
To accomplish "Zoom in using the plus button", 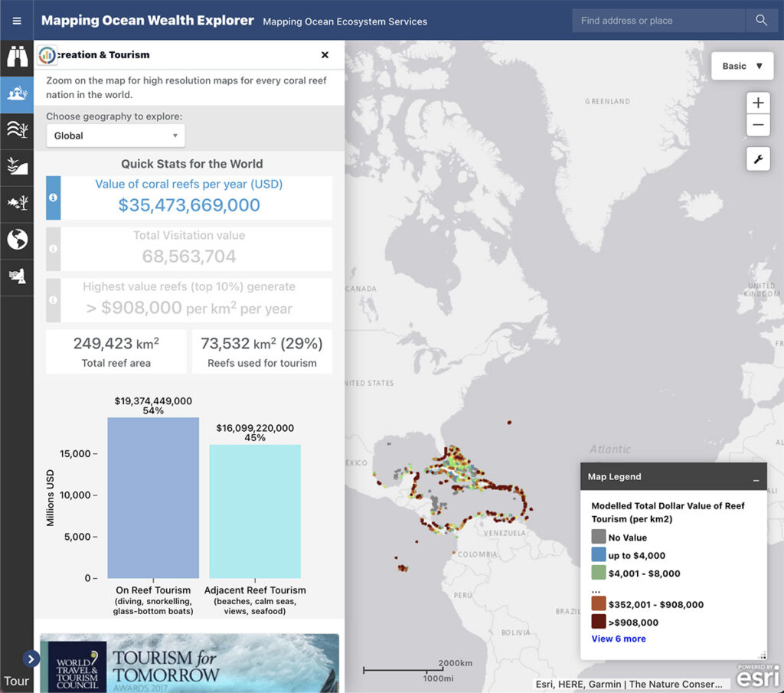I will pyautogui.click(x=757, y=103).
